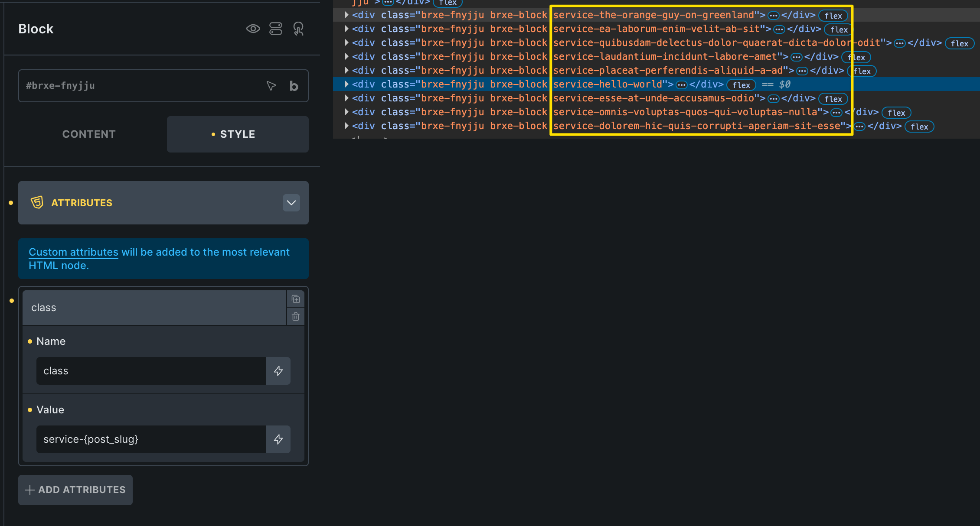Toggle the eye visibility icon in Block header
Image resolution: width=980 pixels, height=526 pixels.
[253, 29]
